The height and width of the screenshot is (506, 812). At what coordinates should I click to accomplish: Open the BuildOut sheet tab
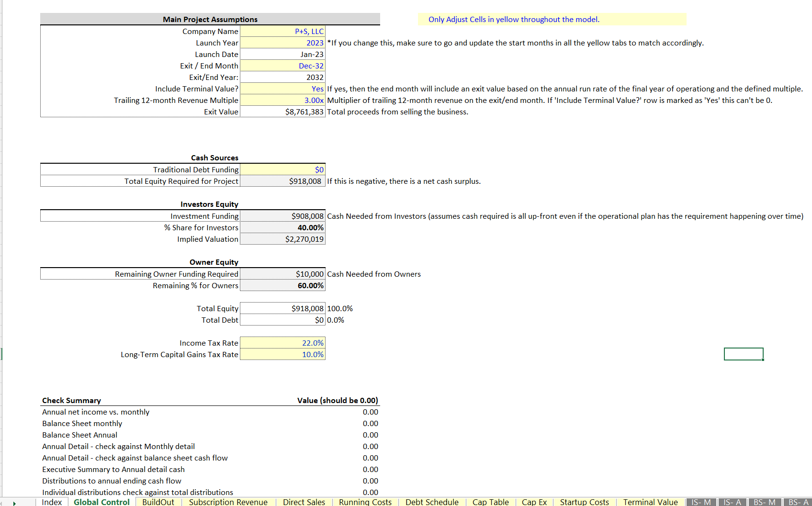[x=158, y=502]
